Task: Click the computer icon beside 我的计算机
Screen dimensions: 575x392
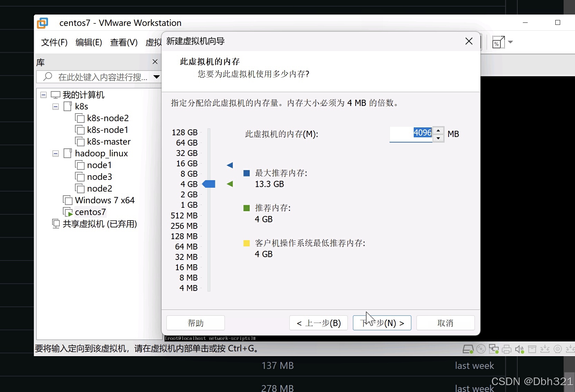Action: pos(55,95)
